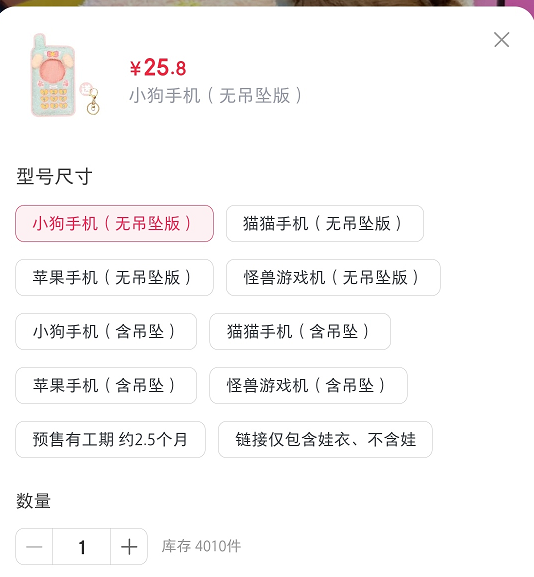
Task: Select 小狗手机（无吊坠版）option
Action: (114, 223)
